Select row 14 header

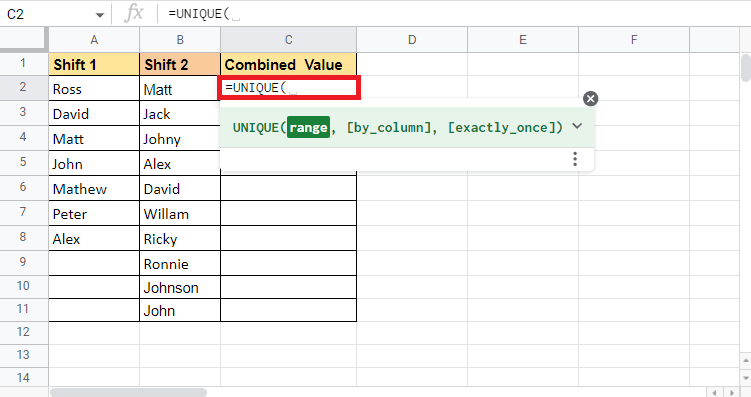[24, 378]
